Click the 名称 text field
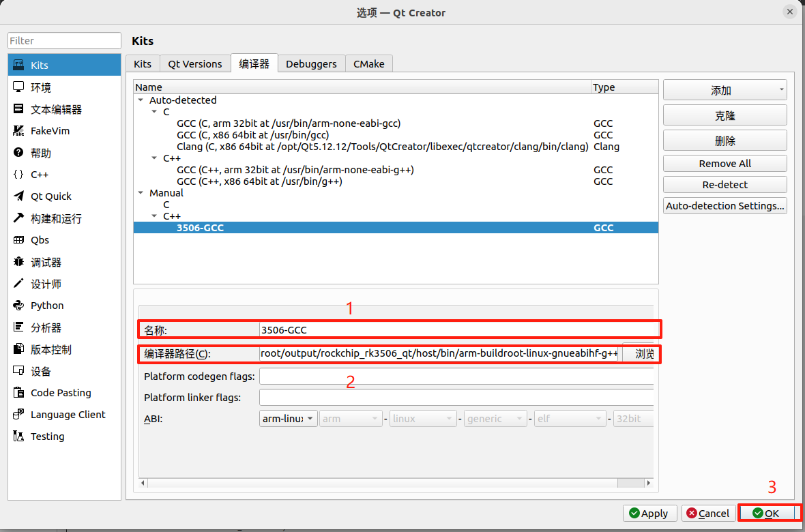The image size is (805, 532). click(457, 330)
